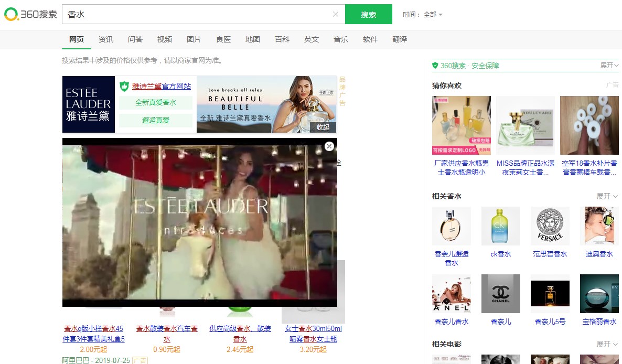Switch to the 资讯 tab
This screenshot has height=364, width=622.
tap(106, 39)
